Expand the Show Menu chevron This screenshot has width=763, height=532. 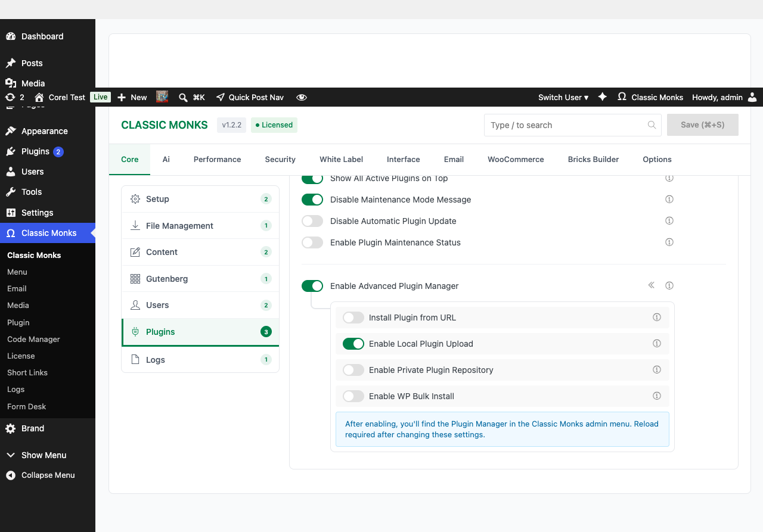11,455
